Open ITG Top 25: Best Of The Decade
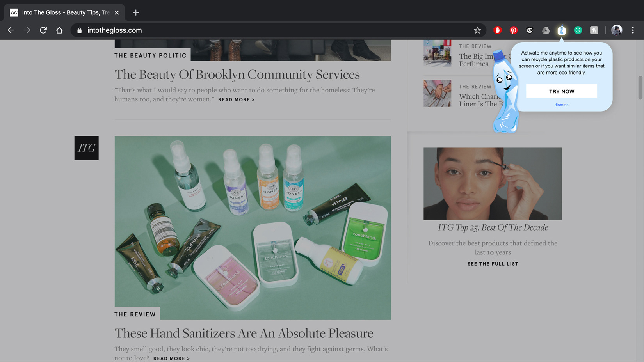Screen dimensions: 644x362 coord(493,227)
